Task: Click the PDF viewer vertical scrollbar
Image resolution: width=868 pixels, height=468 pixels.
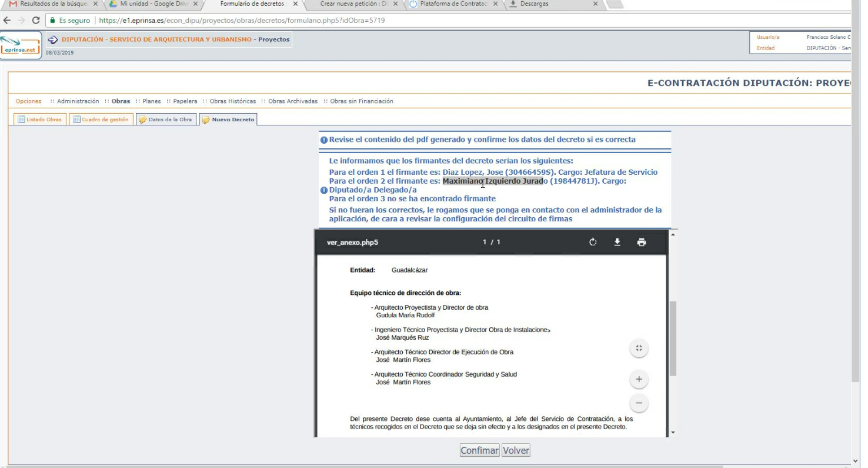Action: pyautogui.click(x=673, y=338)
